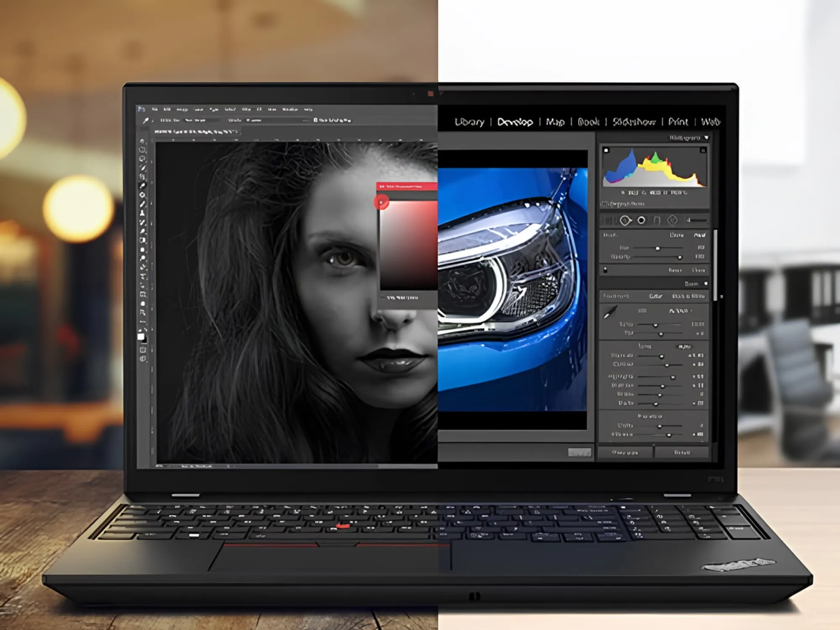This screenshot has width=840, height=630.
Task: Select the Brush tool in the Photoshop toolbar
Action: 142,204
